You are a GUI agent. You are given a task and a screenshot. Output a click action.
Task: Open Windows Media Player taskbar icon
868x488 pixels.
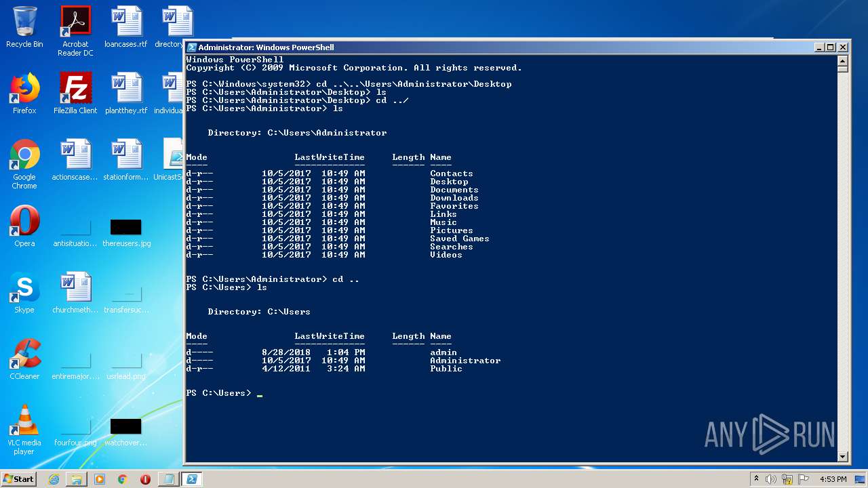point(100,479)
